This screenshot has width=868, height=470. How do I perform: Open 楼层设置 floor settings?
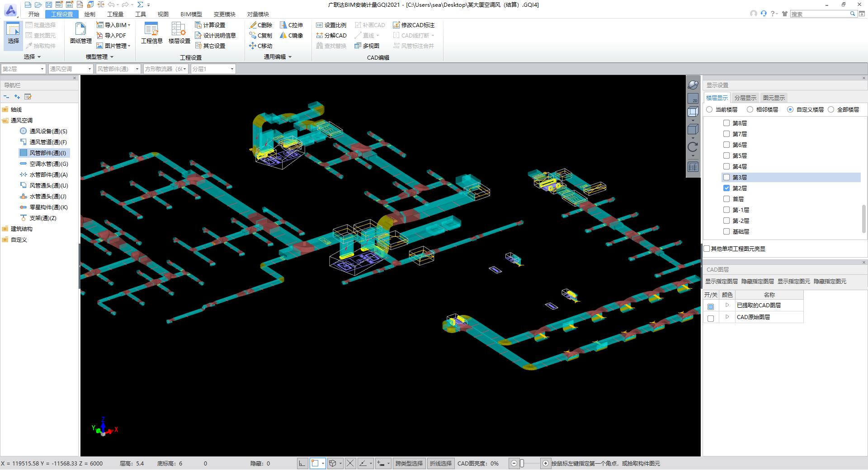click(x=179, y=33)
